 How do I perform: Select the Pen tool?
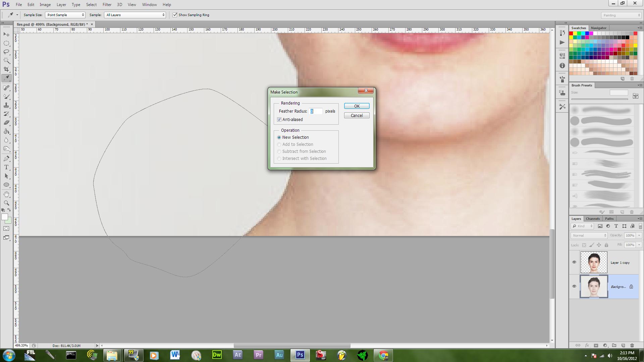click(6, 159)
